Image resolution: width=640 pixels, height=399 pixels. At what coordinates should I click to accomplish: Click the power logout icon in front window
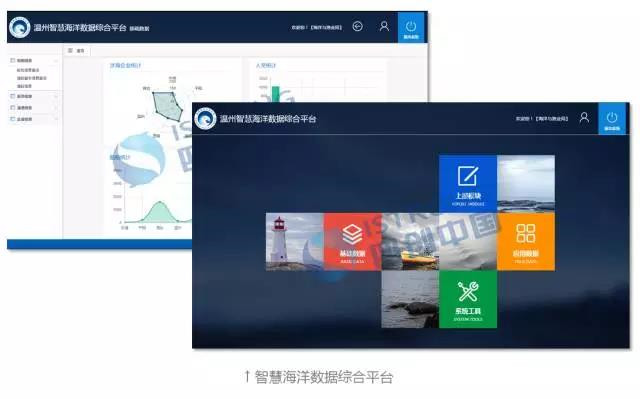coord(611,119)
